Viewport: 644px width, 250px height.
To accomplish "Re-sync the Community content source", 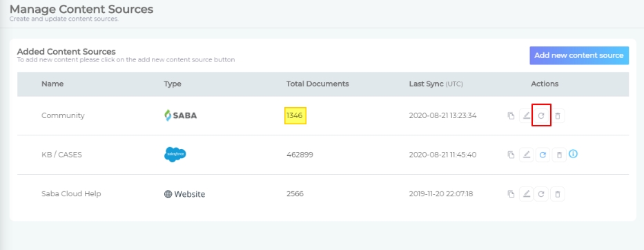I will coord(541,116).
